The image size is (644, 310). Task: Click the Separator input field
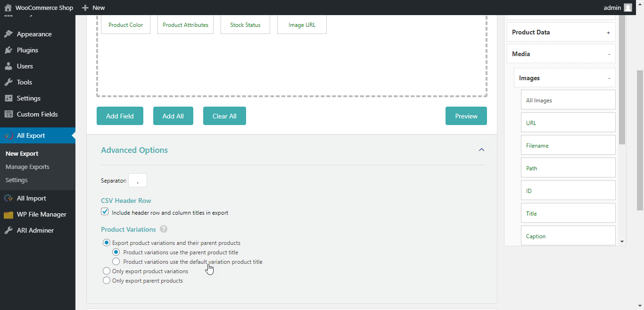click(x=138, y=180)
